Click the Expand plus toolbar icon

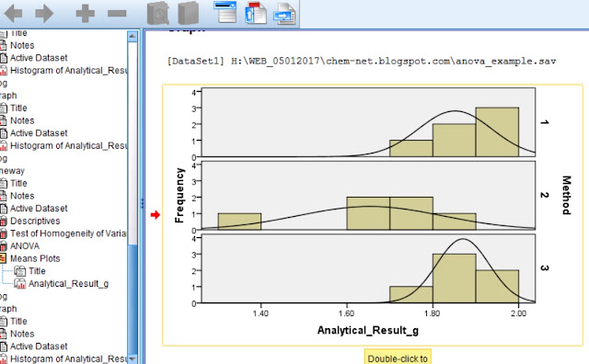point(86,14)
